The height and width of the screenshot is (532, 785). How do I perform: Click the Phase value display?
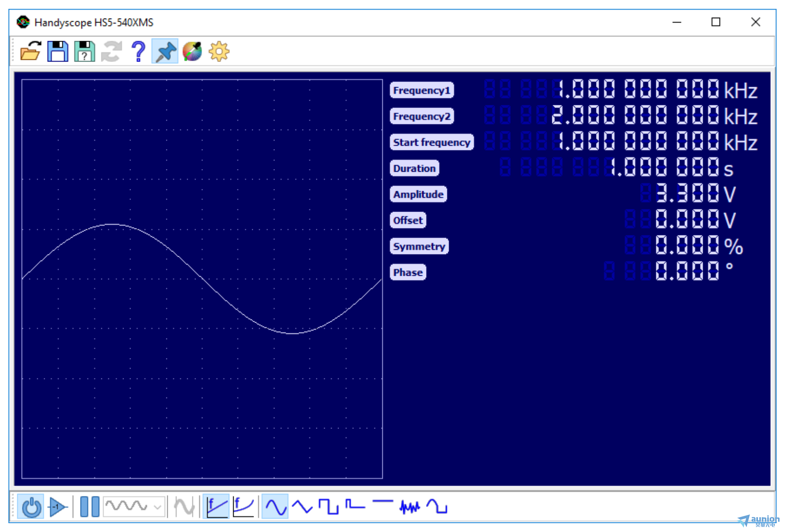pyautogui.click(x=687, y=271)
